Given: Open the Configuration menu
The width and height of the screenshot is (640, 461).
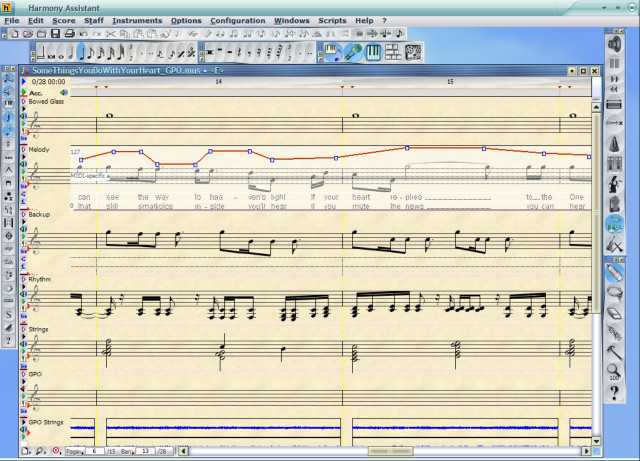Looking at the screenshot, I should (x=238, y=20).
